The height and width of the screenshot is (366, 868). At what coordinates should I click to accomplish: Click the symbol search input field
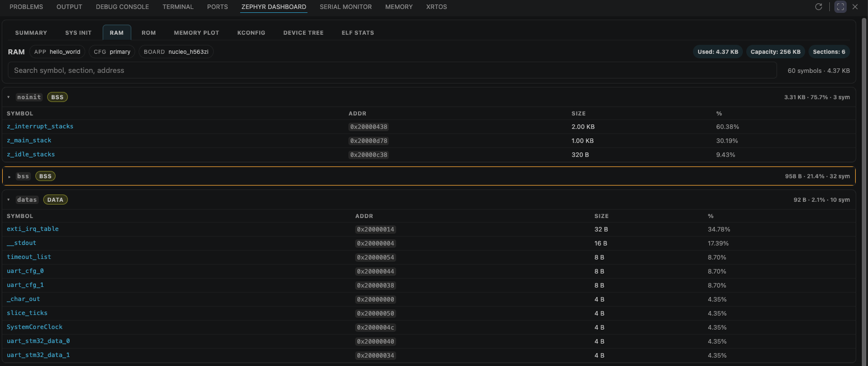(x=392, y=70)
